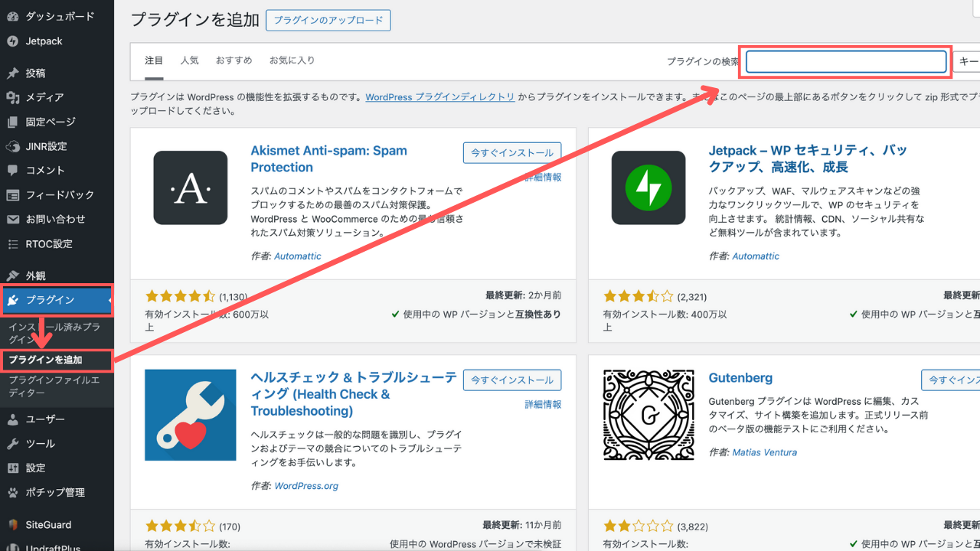980x551 pixels.
Task: Click the feedback icon beside フィードバック
Action: click(x=12, y=195)
